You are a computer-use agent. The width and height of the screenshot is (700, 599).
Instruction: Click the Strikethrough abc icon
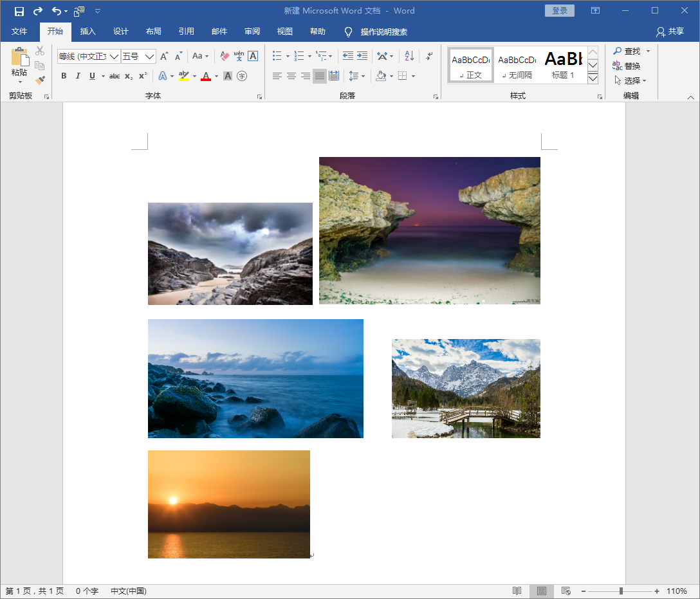(x=115, y=76)
